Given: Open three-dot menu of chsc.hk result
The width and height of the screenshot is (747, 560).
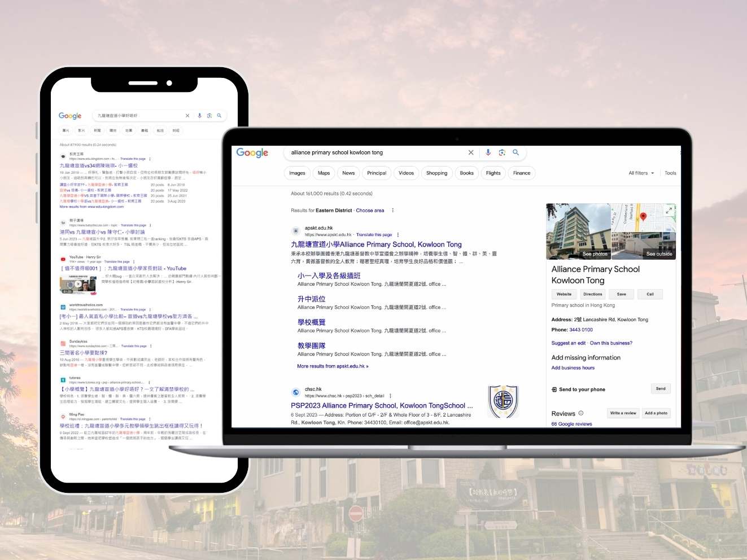Looking at the screenshot, I should pos(390,396).
